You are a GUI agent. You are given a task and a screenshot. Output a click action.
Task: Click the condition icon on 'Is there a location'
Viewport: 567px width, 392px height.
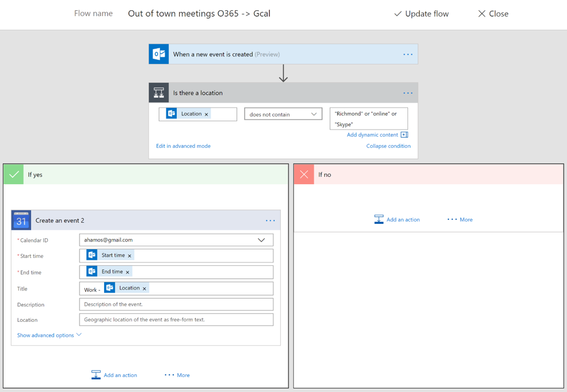[159, 93]
